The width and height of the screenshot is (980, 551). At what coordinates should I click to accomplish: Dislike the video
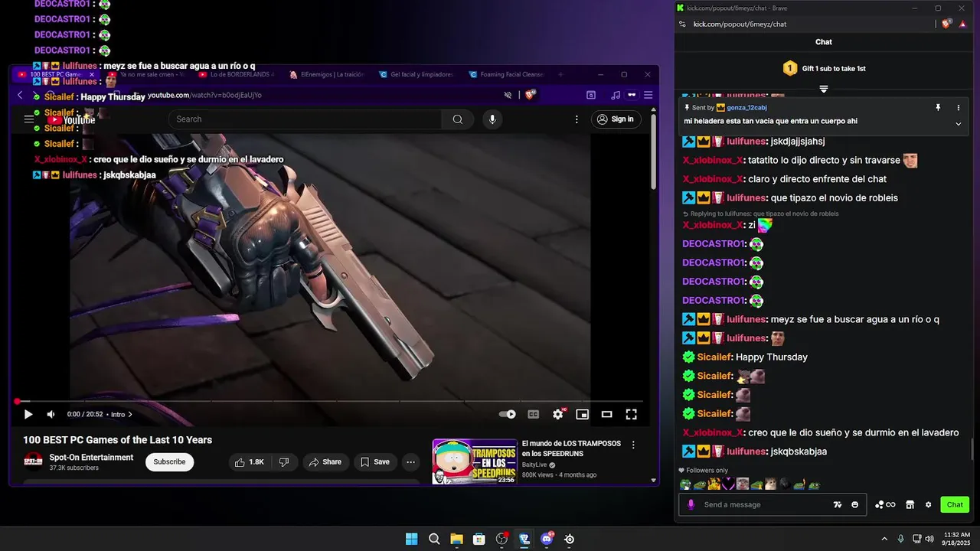pos(284,462)
